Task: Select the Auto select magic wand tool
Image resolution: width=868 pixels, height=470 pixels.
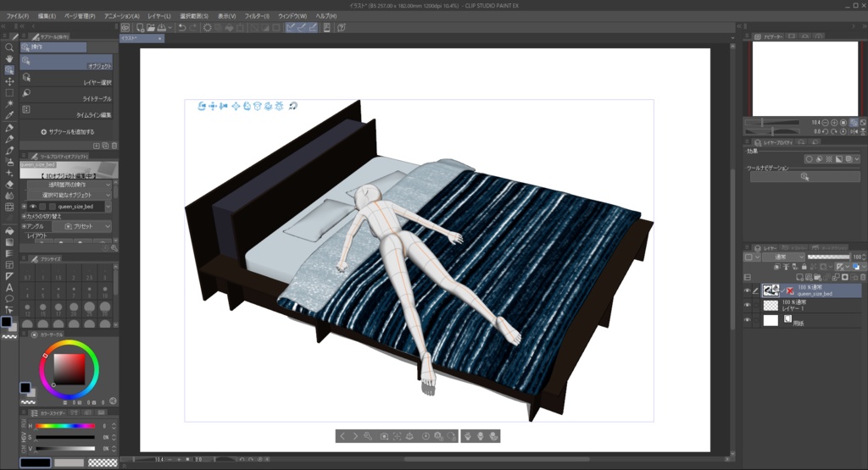Action: (x=9, y=104)
